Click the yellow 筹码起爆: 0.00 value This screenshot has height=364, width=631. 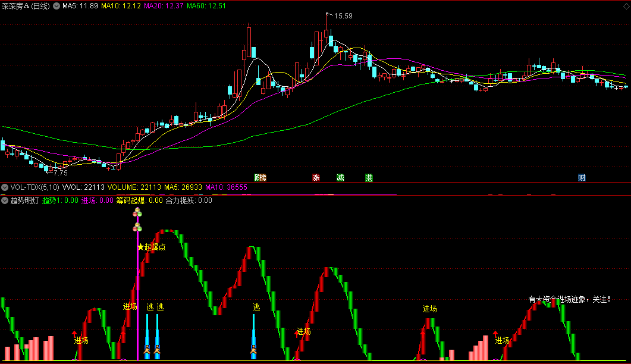(x=140, y=200)
